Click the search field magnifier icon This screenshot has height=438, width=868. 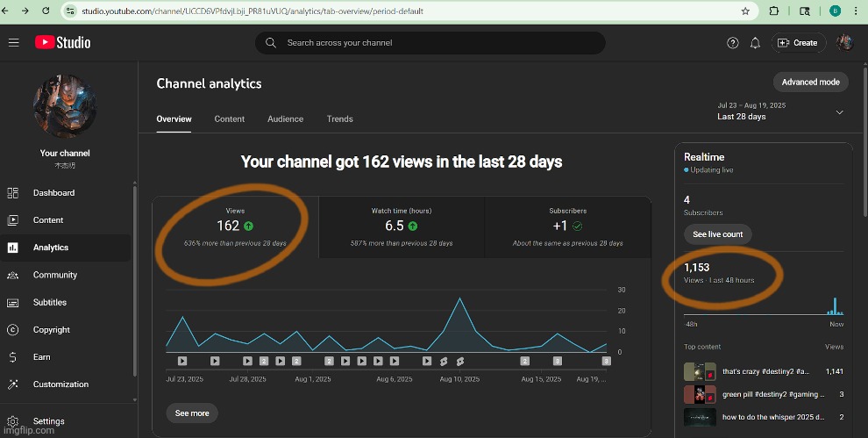[x=271, y=43]
